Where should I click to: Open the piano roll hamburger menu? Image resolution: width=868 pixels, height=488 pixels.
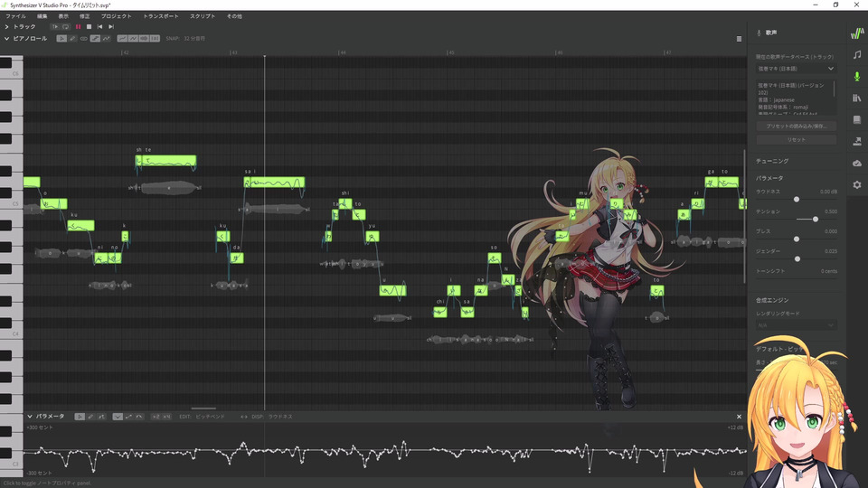[739, 39]
